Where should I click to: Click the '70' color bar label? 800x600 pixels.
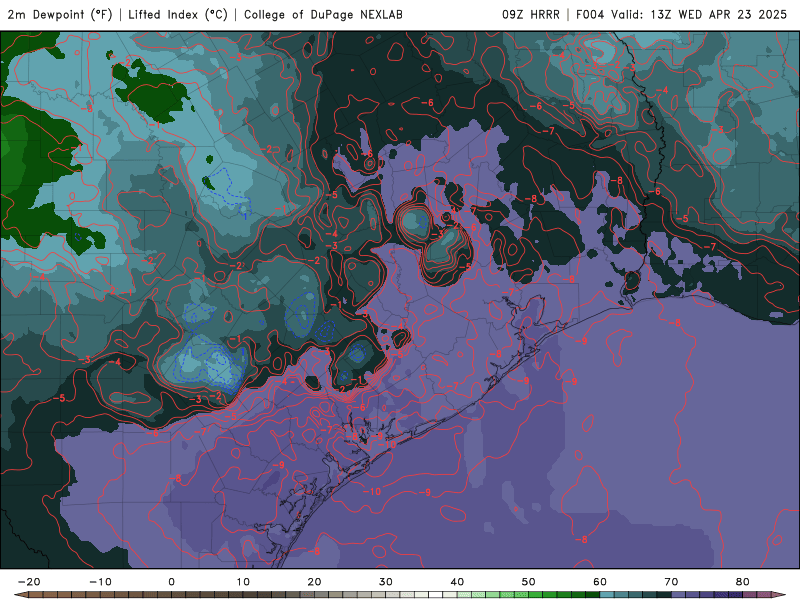671,582
